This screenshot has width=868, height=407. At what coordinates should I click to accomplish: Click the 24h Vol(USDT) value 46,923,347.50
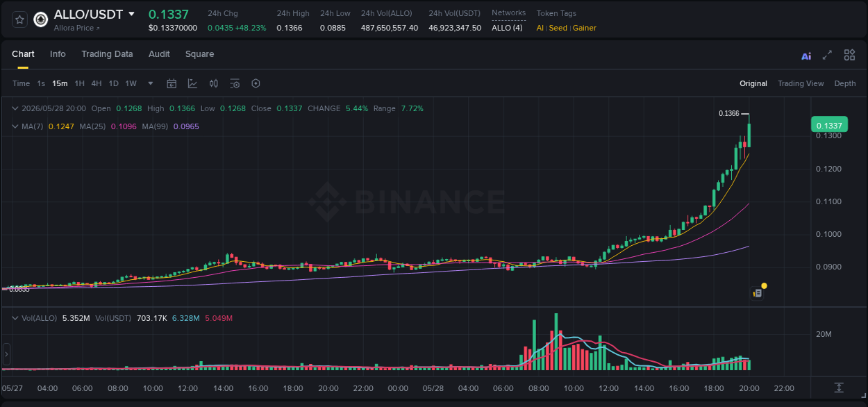click(x=455, y=28)
